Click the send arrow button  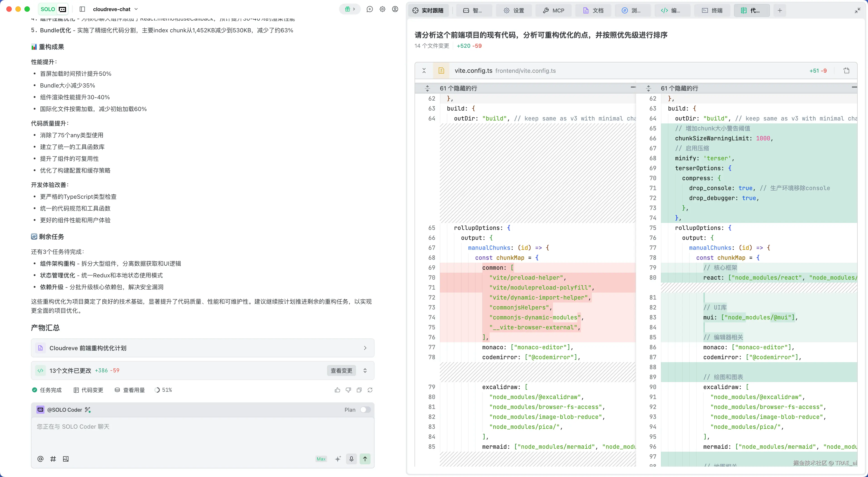[365, 459]
